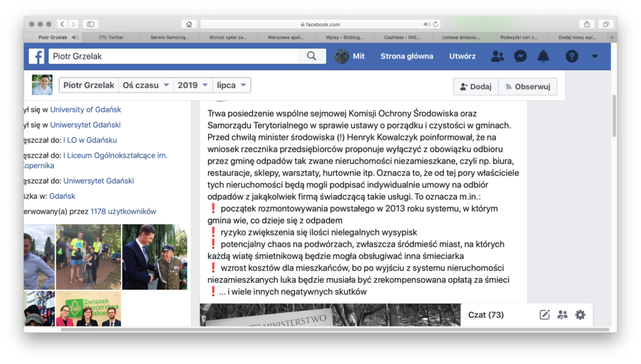Click Mit profile avatar picture
The width and height of the screenshot is (641, 364).
point(341,56)
